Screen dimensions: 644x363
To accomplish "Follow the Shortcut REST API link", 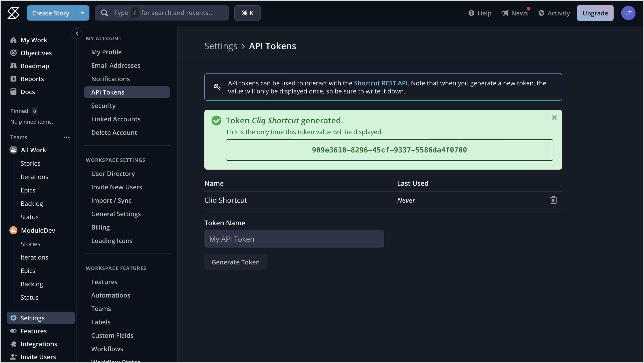I will [x=381, y=83].
